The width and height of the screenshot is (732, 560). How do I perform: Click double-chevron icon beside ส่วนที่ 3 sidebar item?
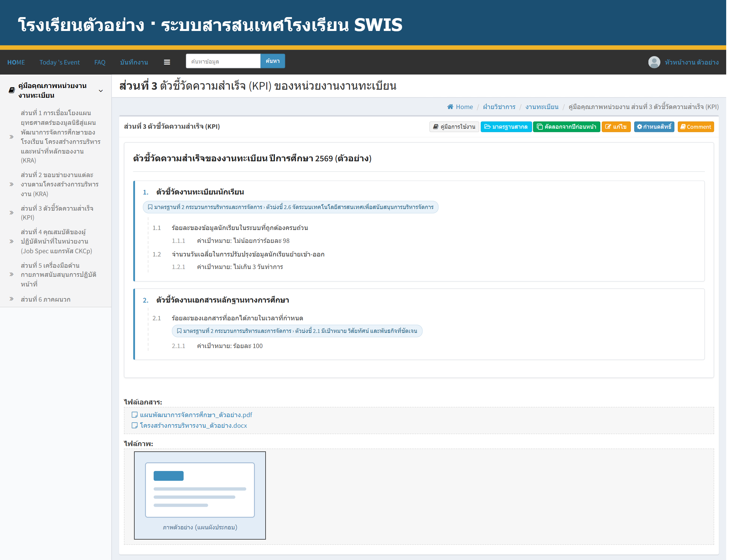click(x=11, y=213)
